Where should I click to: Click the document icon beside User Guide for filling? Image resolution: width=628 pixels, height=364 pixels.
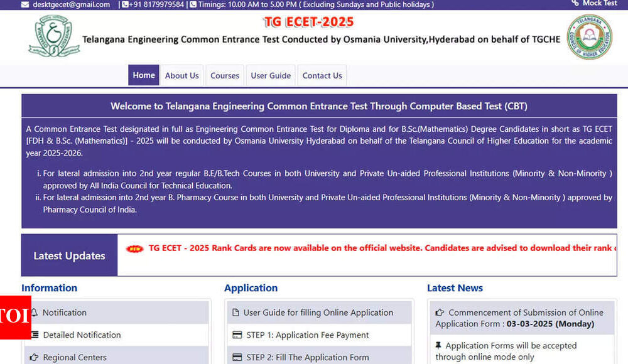235,313
